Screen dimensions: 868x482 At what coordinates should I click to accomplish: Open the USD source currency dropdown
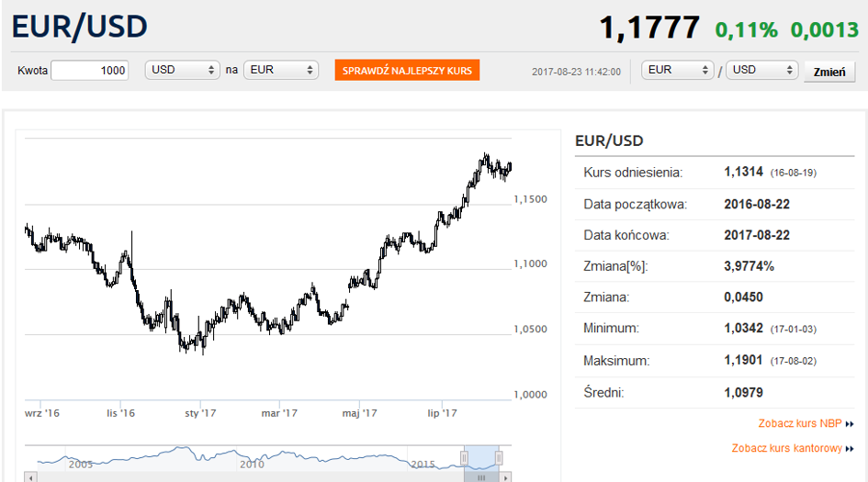182,71
